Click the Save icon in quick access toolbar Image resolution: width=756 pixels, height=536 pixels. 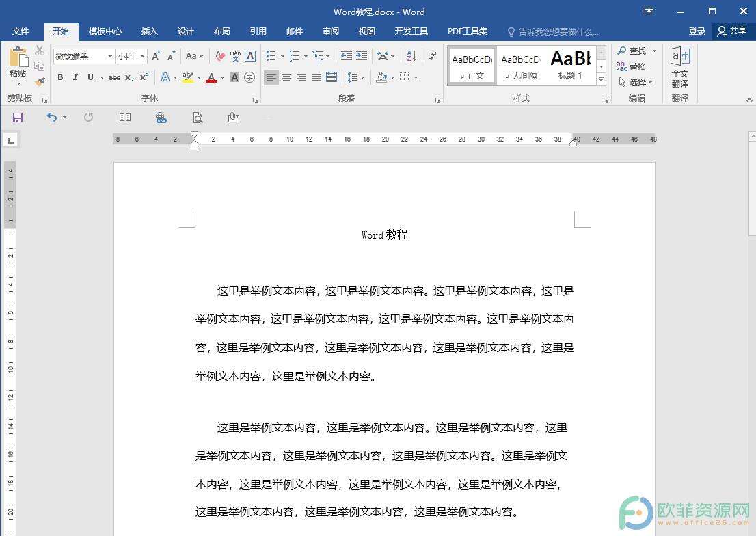point(18,118)
